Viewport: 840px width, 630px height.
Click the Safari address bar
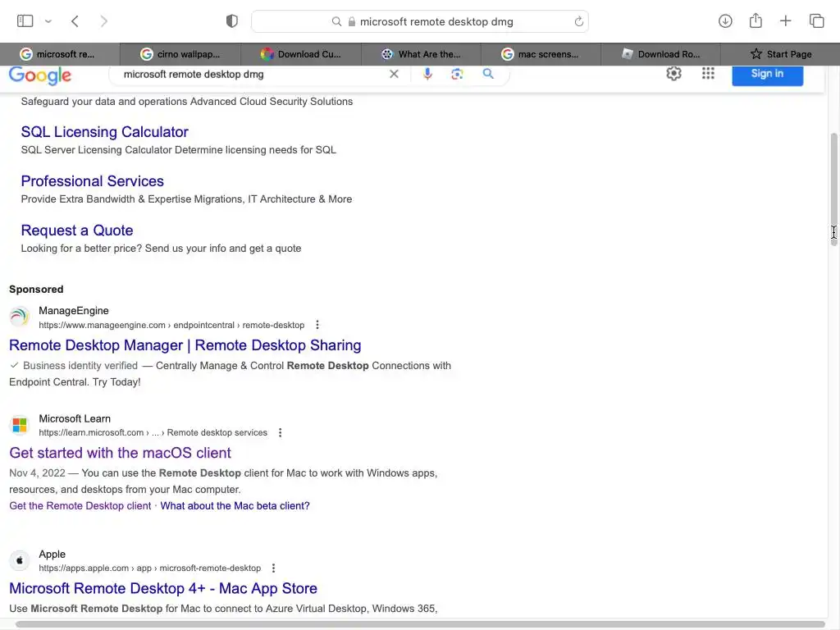coord(420,21)
